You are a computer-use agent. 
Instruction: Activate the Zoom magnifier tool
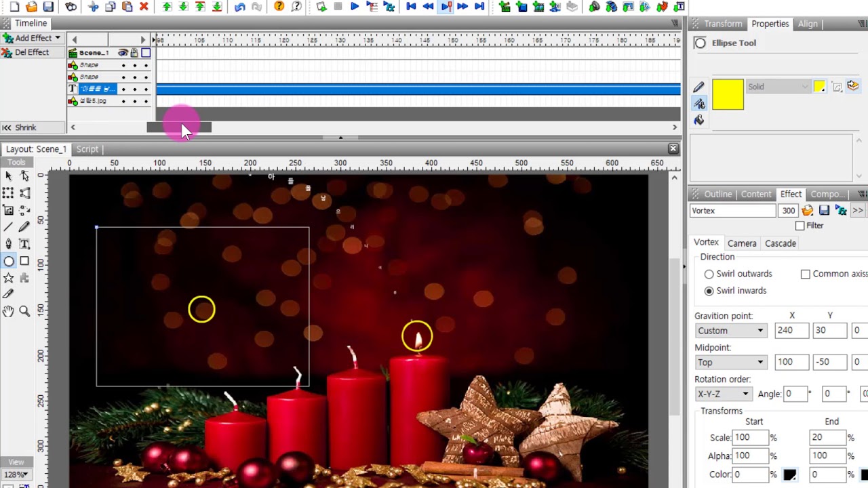[x=24, y=311]
